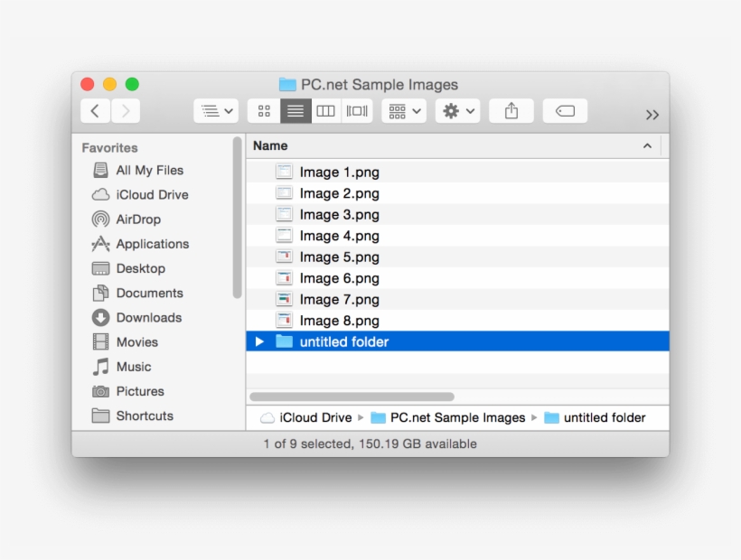Screen dimensions: 741x560
Task: Select Image 1.png
Action: point(457,172)
